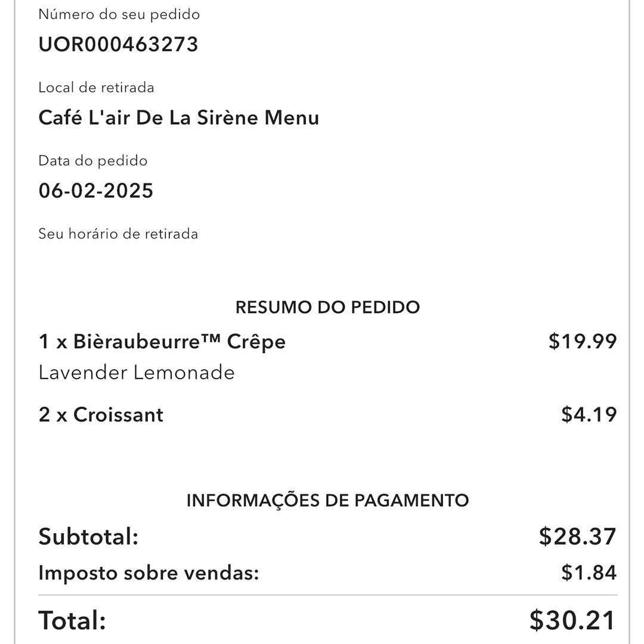Click the Local de retirada label
644x644 pixels.
[96, 88]
